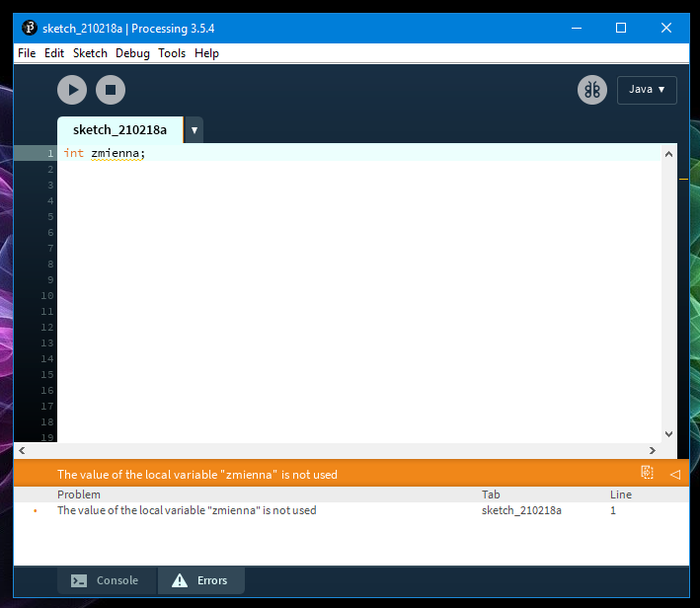Click line number 1 in gutter

50,154
